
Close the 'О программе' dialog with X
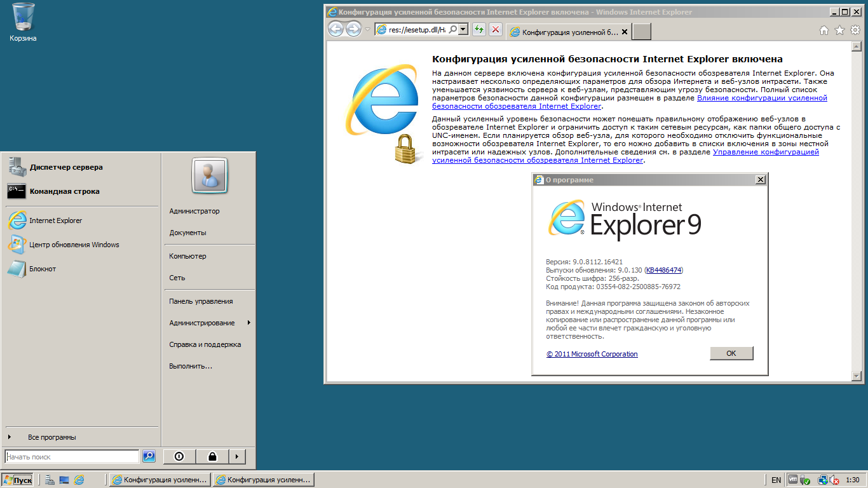760,180
